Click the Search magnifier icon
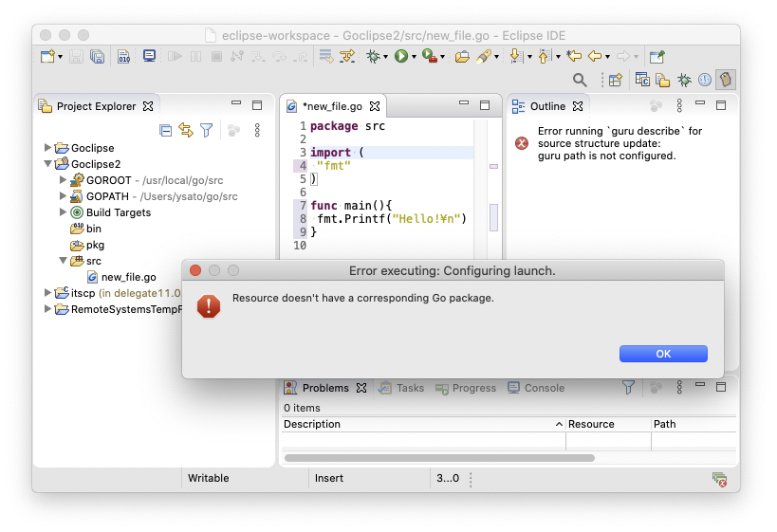Viewport: 777px width, 532px height. pyautogui.click(x=580, y=81)
